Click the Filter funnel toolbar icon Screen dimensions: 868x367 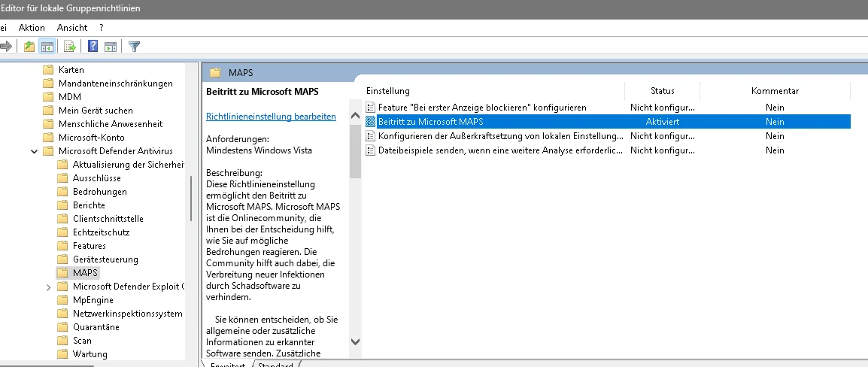point(134,47)
